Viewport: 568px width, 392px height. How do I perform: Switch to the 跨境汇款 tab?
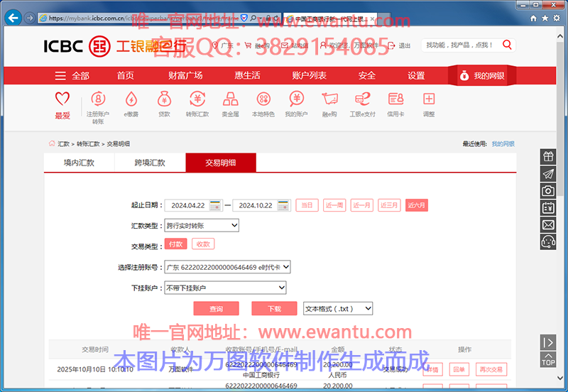click(150, 163)
